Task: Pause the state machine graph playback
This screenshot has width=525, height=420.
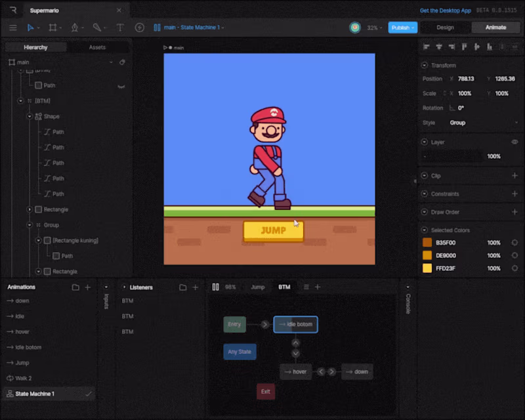Action: point(216,287)
